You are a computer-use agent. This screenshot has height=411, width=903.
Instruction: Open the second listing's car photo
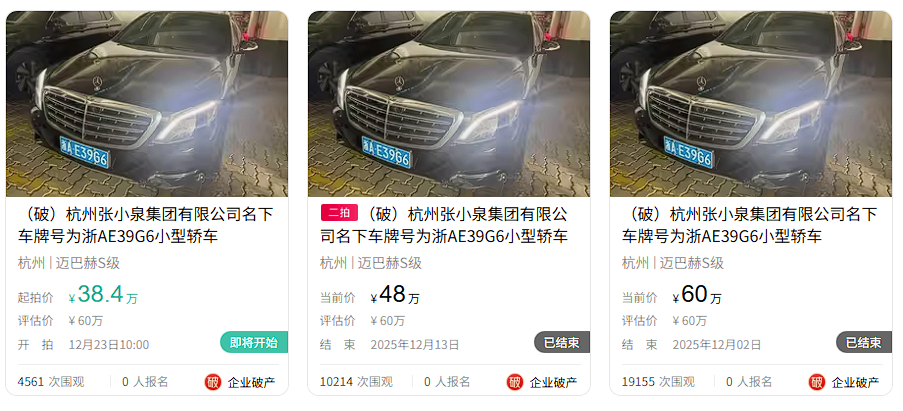point(449,104)
